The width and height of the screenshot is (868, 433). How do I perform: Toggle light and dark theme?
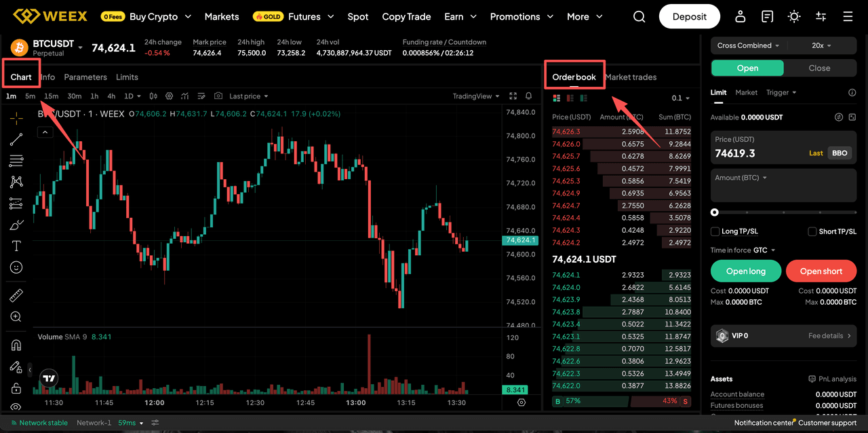tap(794, 16)
